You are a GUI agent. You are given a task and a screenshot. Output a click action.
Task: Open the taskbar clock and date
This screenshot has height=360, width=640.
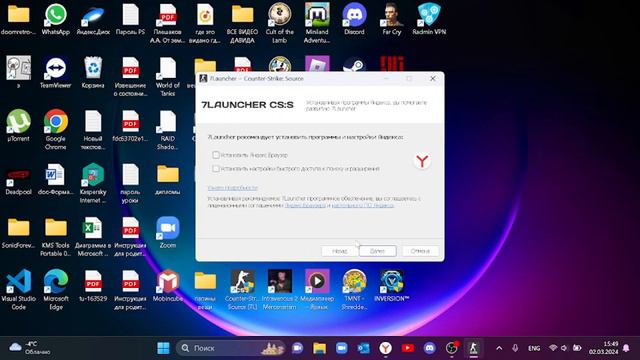[x=603, y=348]
